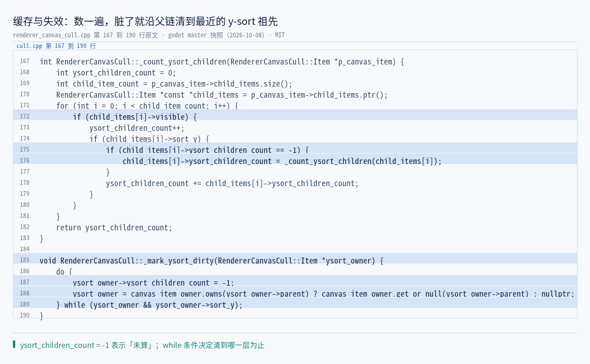This screenshot has width=590, height=364.
Task: Click line number 188 in the gutter
Action: click(24, 294)
